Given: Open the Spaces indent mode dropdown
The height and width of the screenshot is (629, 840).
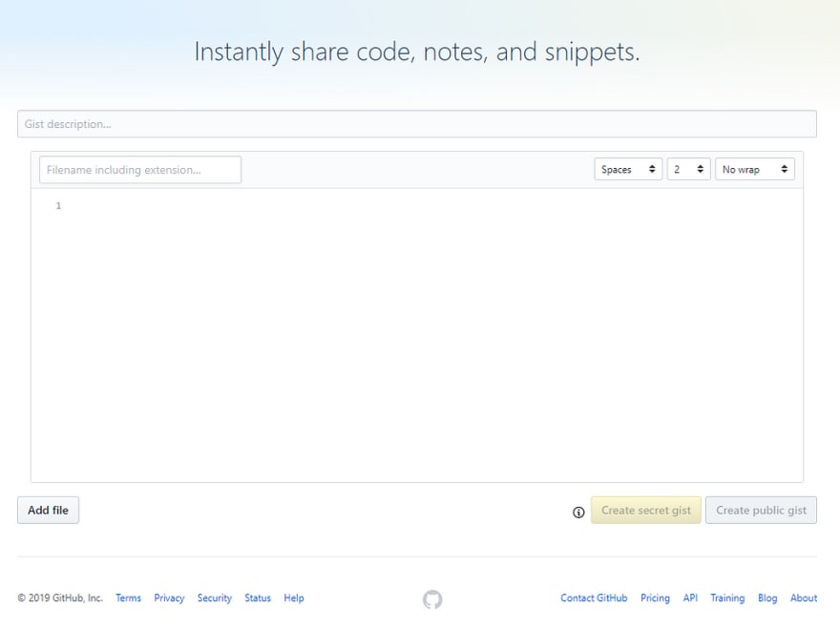Looking at the screenshot, I should [x=628, y=169].
